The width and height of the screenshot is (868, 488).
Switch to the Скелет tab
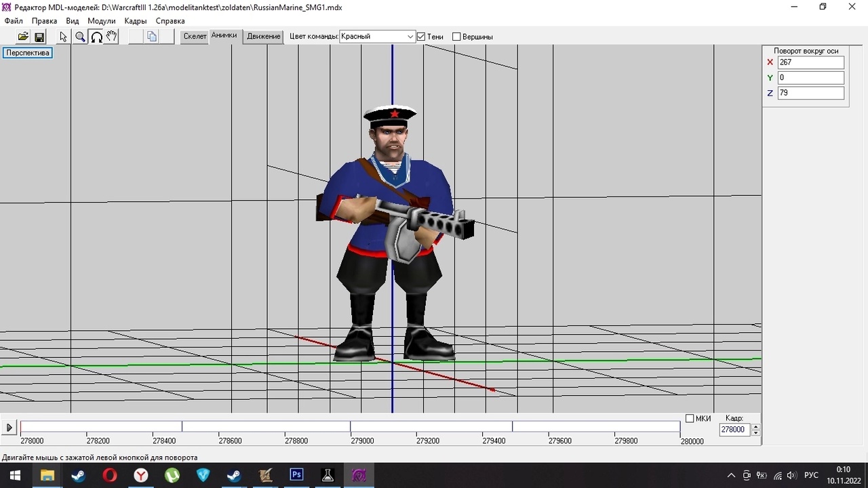195,37
